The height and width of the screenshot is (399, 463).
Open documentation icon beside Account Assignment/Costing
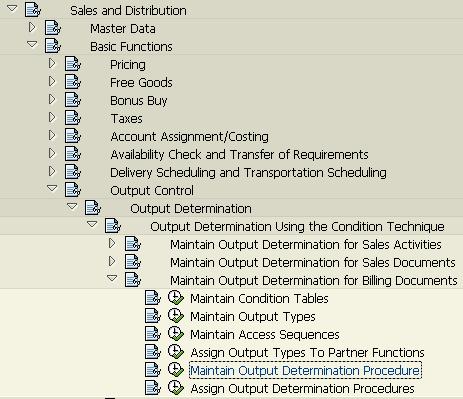click(73, 136)
